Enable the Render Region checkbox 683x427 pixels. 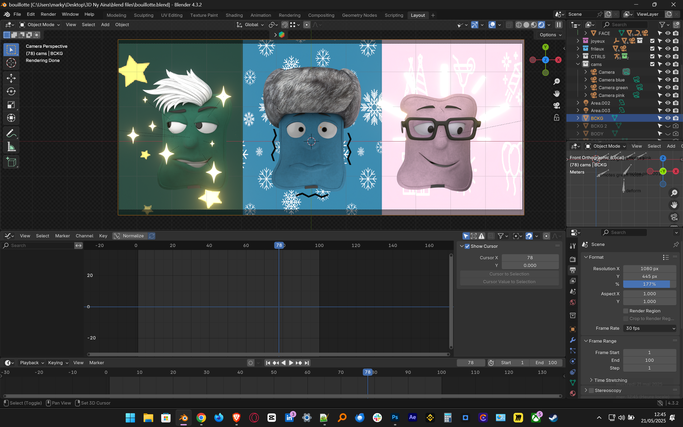tap(626, 311)
